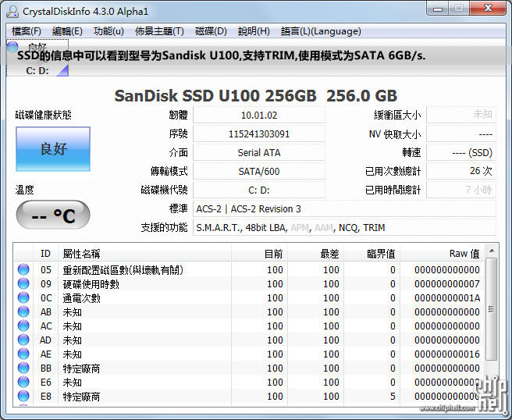512x420 pixels.
Task: Click the drive letter field C: D:
Action: [x=259, y=190]
